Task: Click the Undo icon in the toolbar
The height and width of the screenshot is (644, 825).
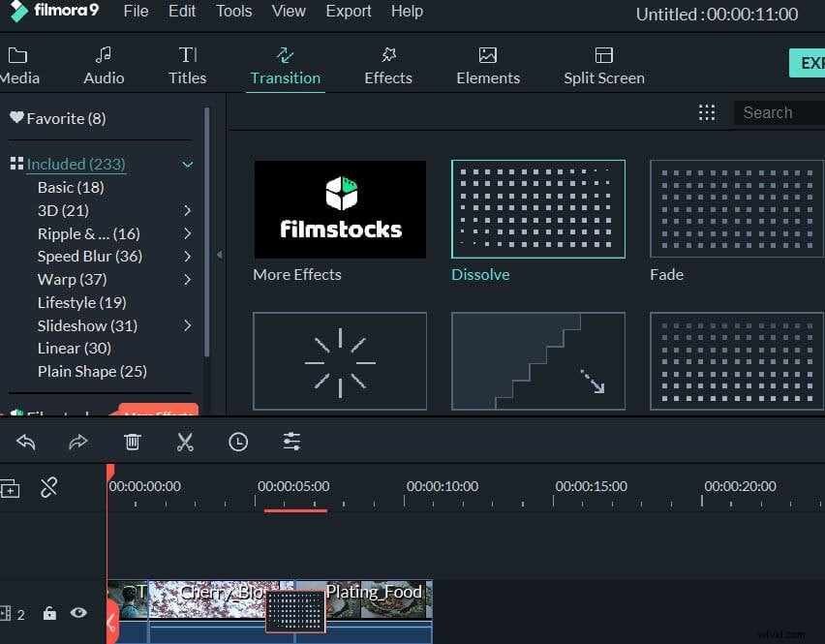Action: [x=25, y=442]
